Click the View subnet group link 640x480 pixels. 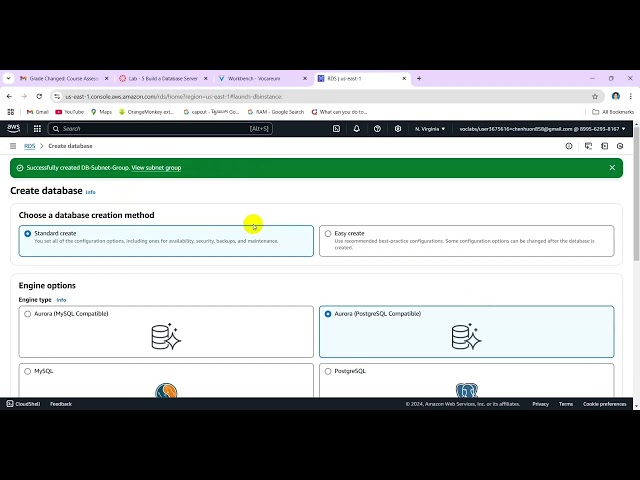(156, 168)
